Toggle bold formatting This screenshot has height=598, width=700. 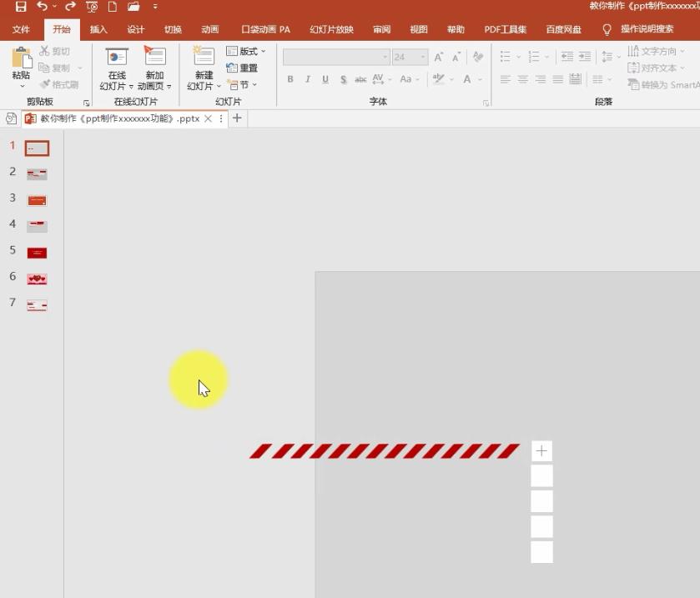point(290,79)
